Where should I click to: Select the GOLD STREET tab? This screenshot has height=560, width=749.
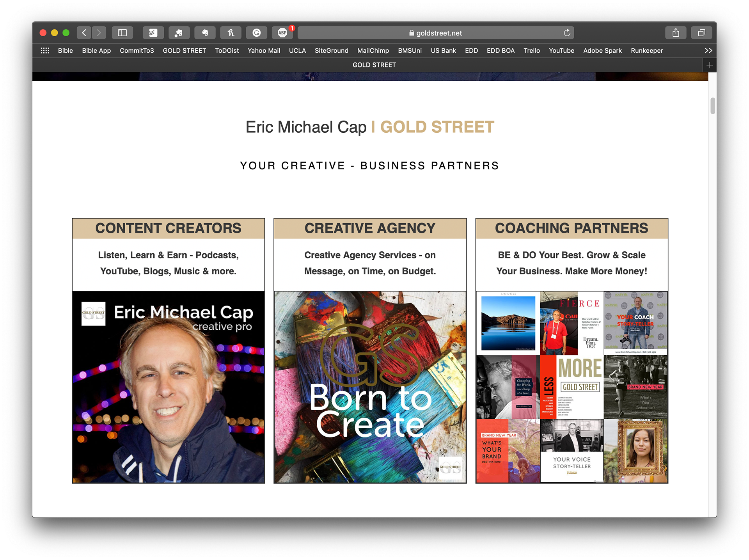click(x=374, y=65)
